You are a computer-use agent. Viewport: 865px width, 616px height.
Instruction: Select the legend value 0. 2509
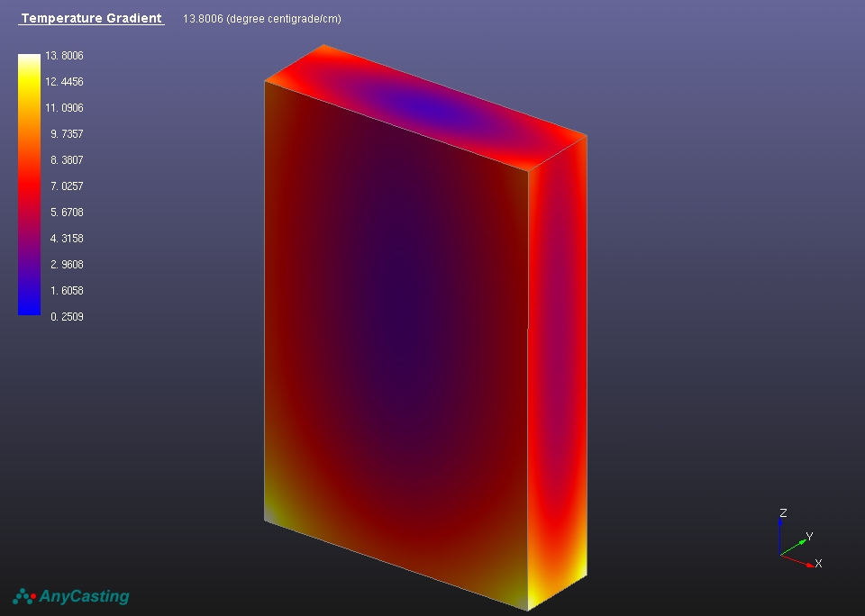click(67, 316)
